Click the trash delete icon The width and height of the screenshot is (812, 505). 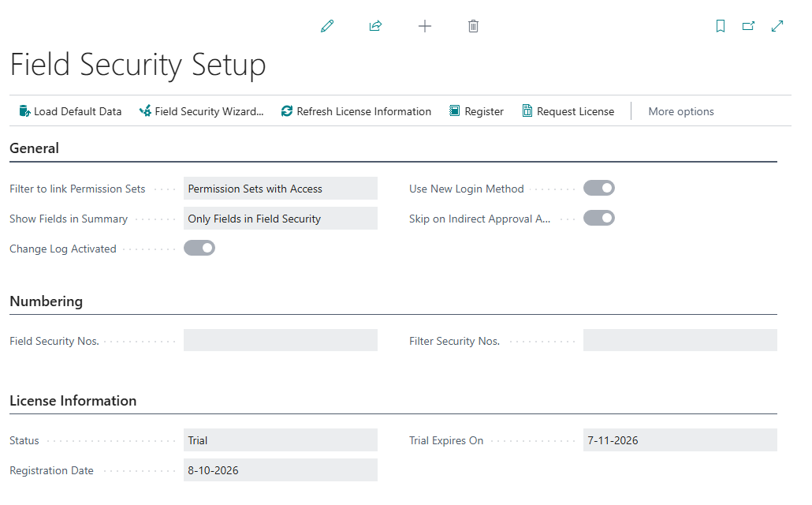(x=473, y=26)
